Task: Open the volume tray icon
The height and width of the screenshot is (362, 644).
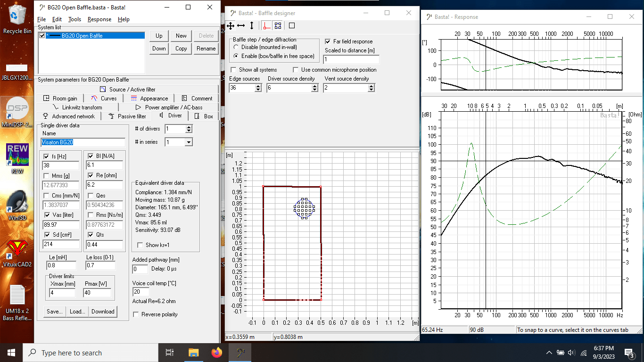Action: click(x=571, y=353)
